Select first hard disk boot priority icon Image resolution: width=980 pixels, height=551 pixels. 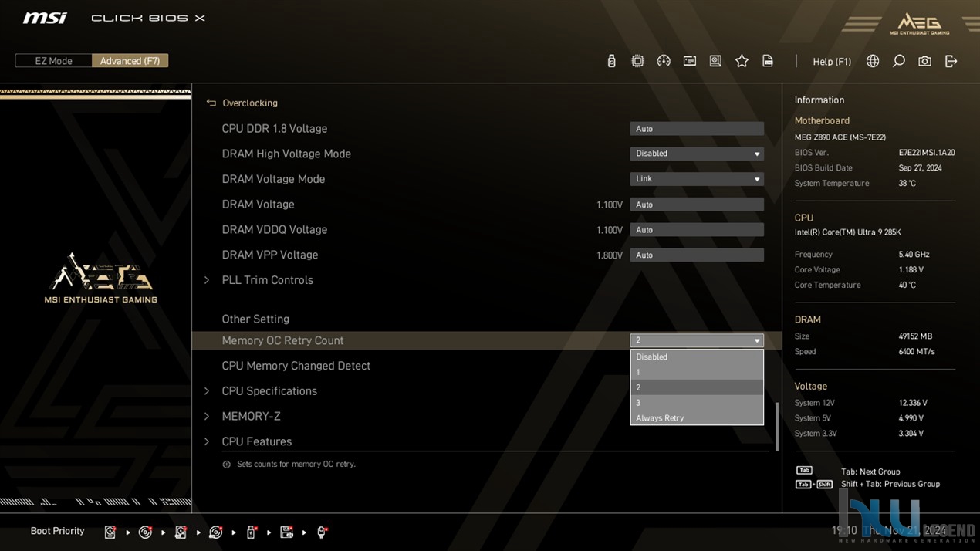coord(110,532)
